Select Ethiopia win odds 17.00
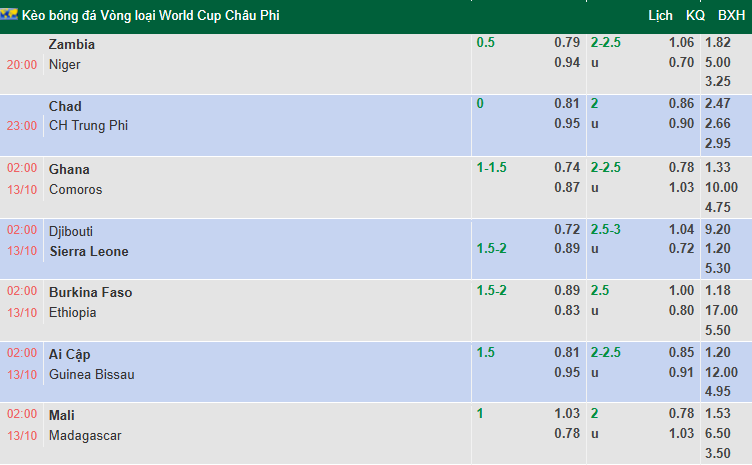 tap(722, 311)
